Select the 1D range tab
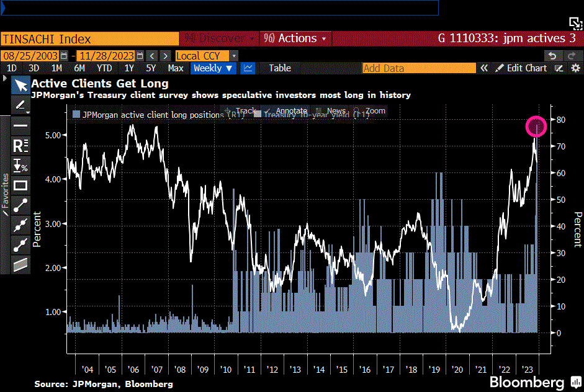Image resolution: width=584 pixels, height=392 pixels. (x=12, y=68)
